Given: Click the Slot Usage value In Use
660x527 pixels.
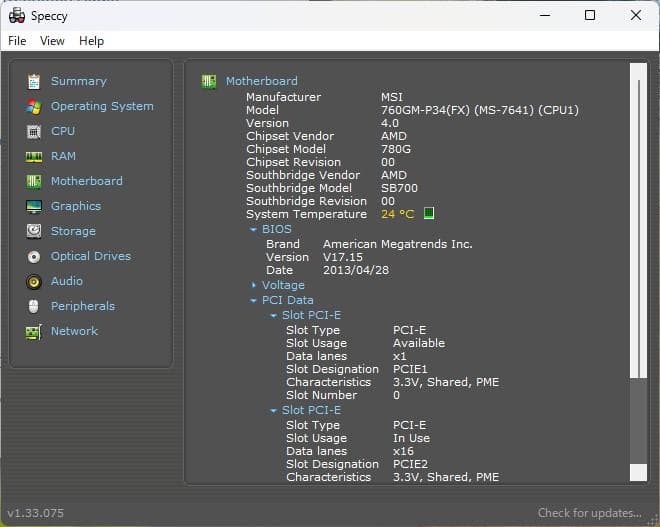Looking at the screenshot, I should (x=411, y=438).
